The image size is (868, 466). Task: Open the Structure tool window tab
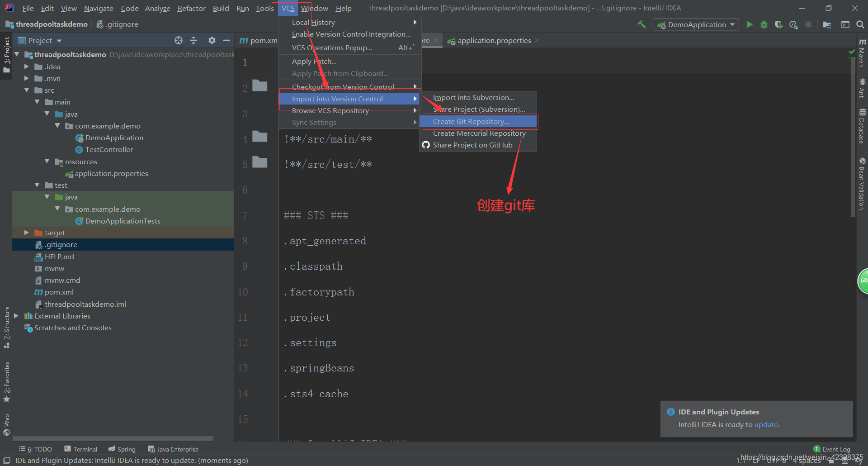(x=6, y=327)
